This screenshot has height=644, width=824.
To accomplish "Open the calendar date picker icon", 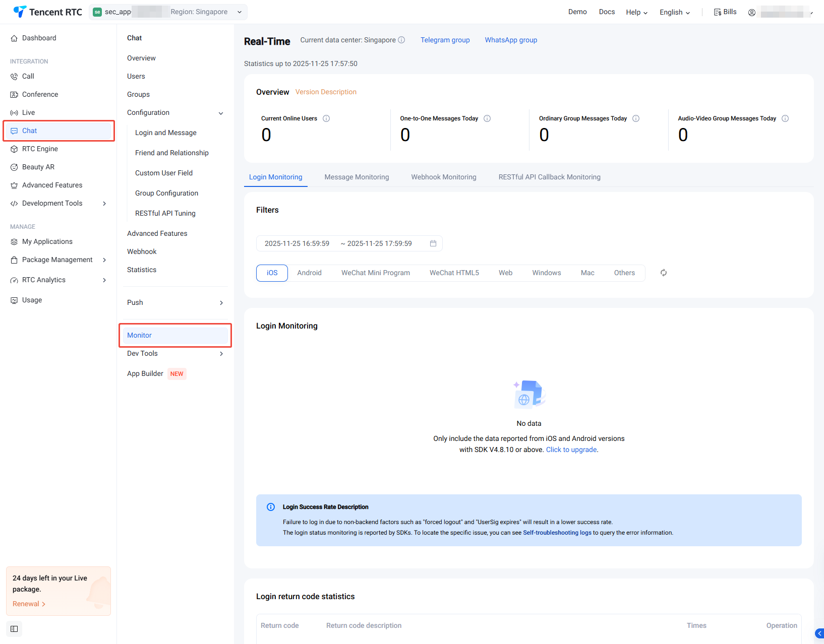I will (x=433, y=243).
